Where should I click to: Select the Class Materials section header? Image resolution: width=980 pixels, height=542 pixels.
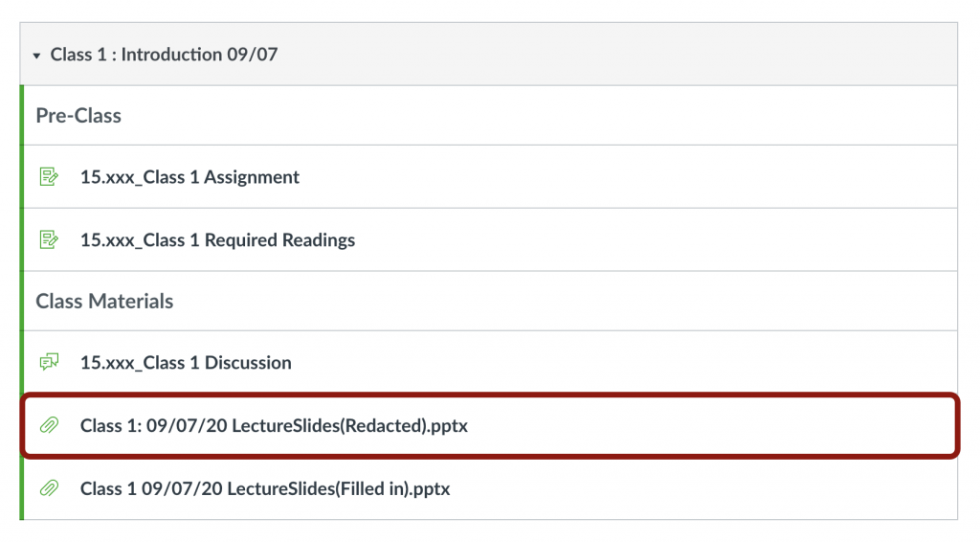tap(104, 301)
